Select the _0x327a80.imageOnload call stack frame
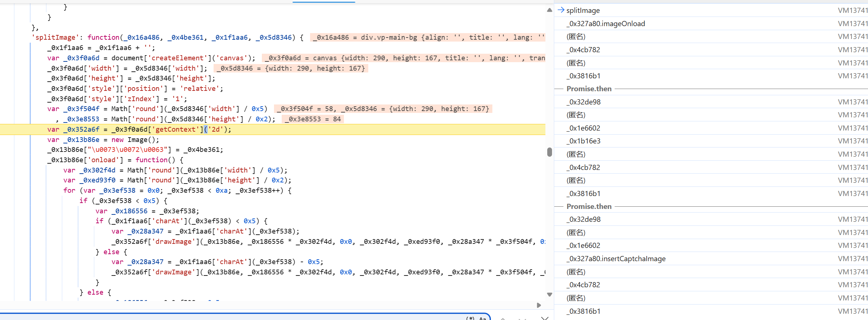This screenshot has height=320, width=868. [x=711, y=24]
